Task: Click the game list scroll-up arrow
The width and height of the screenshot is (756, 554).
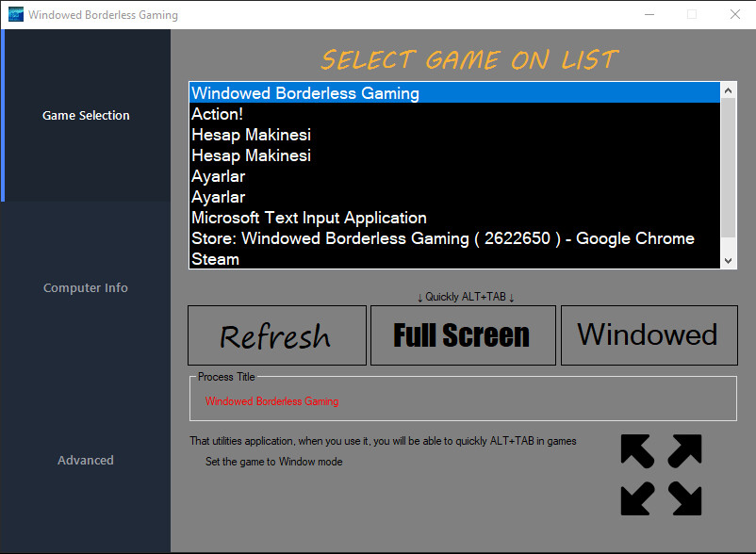Action: click(729, 90)
